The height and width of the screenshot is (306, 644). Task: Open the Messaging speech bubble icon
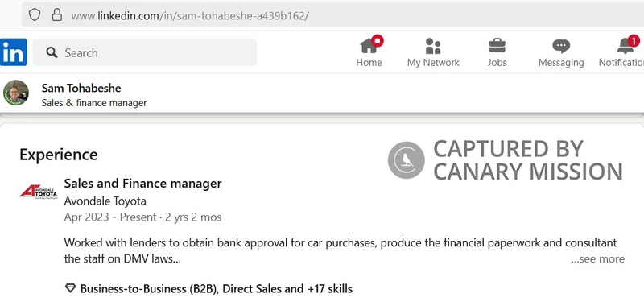click(x=561, y=46)
